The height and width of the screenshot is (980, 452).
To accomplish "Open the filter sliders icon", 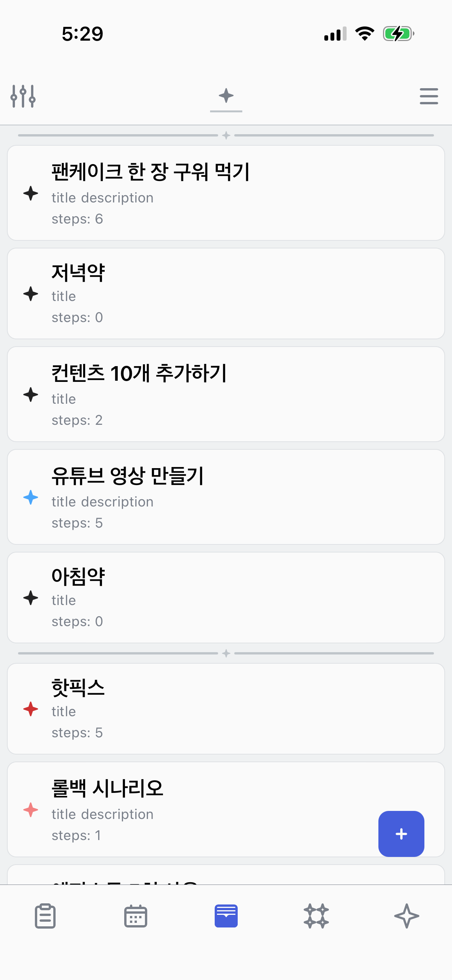I will [23, 96].
